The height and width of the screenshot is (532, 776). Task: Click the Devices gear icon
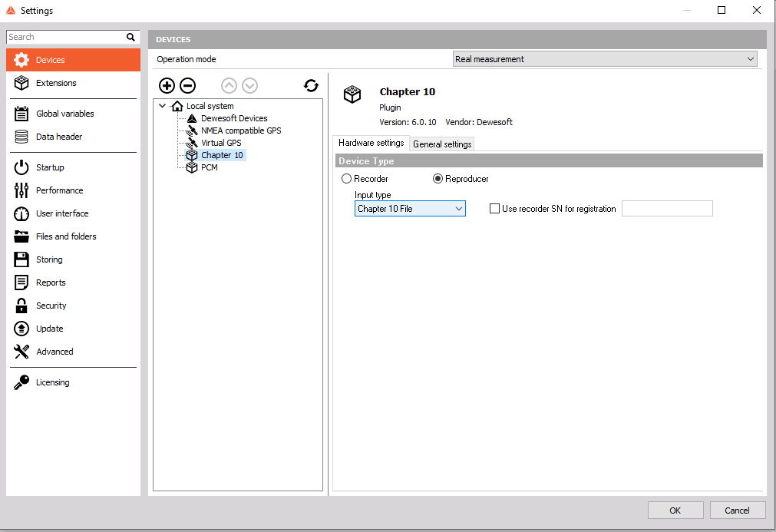pyautogui.click(x=21, y=60)
